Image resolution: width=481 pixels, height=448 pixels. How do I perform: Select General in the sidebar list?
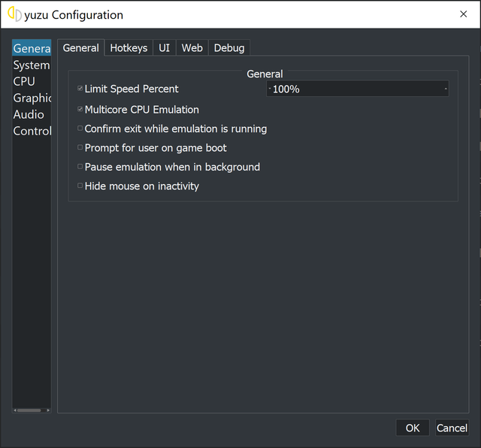32,48
